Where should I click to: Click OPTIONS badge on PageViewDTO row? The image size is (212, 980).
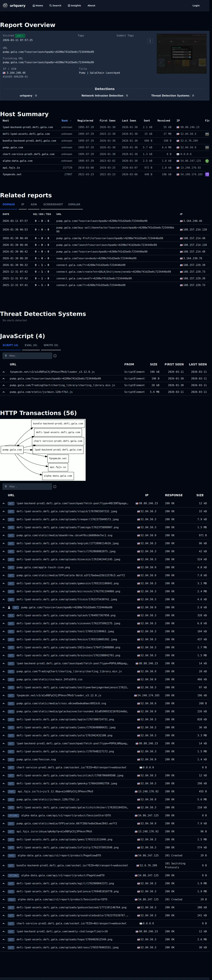tap(13, 875)
